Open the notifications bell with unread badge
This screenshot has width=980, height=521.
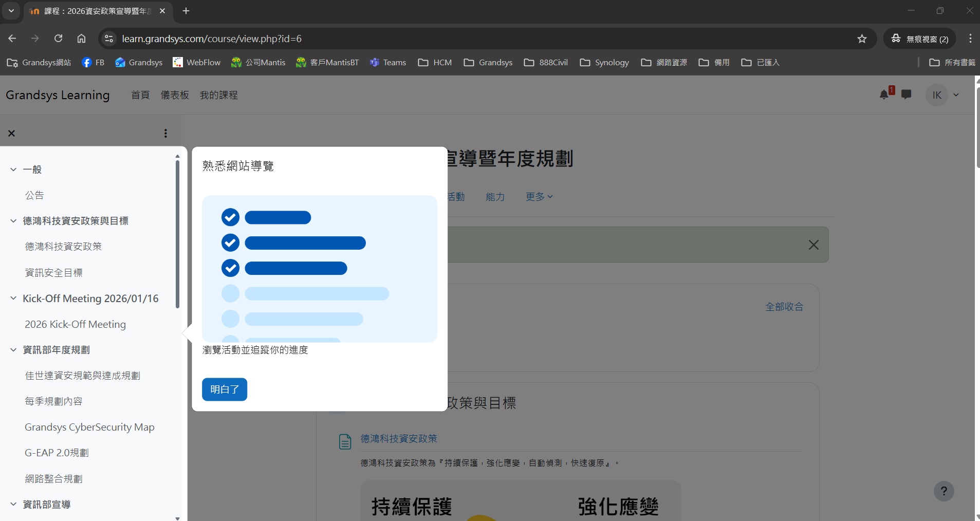pyautogui.click(x=883, y=95)
